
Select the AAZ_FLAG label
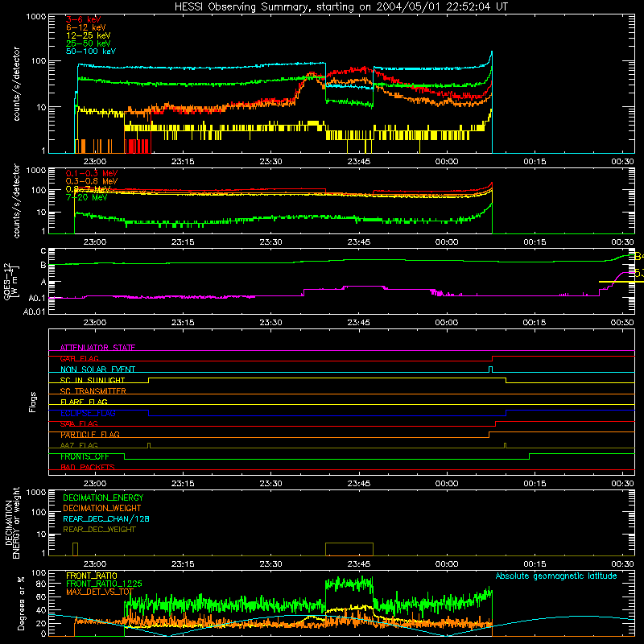[x=79, y=445]
